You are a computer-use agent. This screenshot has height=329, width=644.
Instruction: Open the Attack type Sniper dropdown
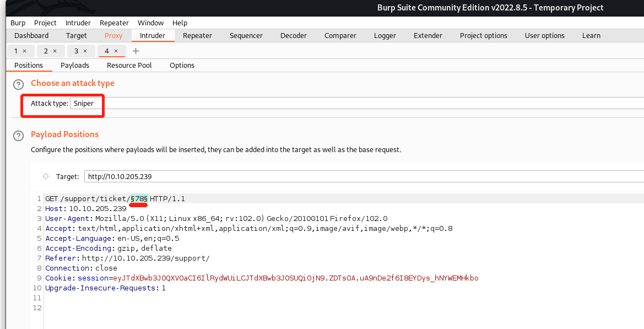(x=85, y=103)
